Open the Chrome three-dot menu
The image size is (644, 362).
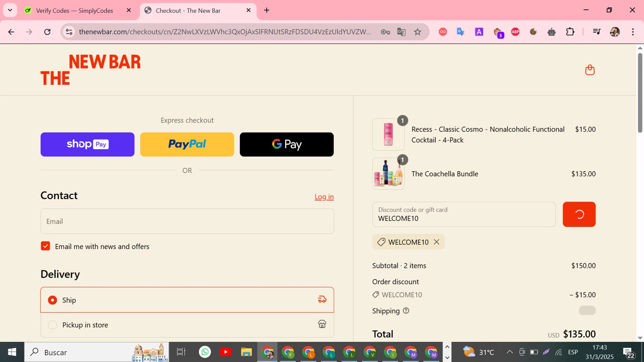coord(633,32)
